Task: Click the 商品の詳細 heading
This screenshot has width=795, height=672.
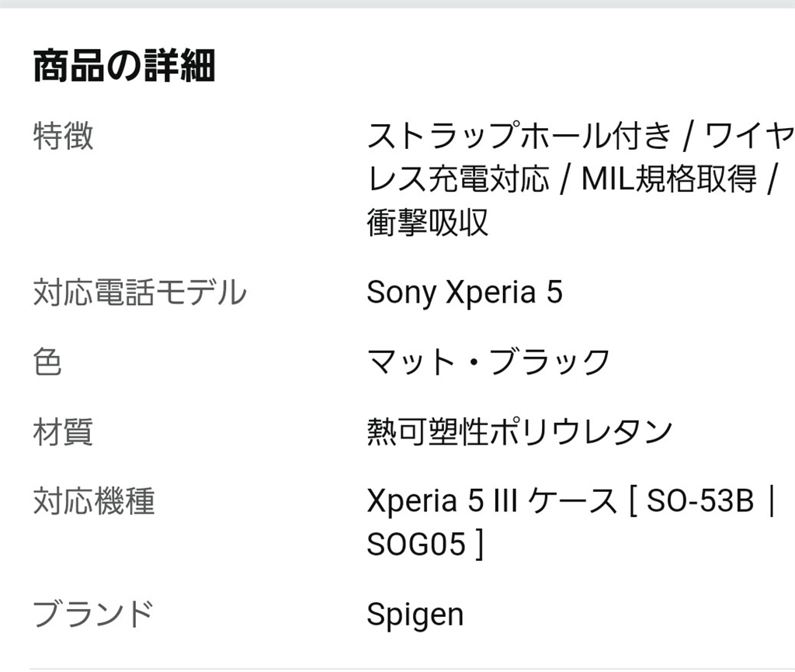Action: click(123, 66)
